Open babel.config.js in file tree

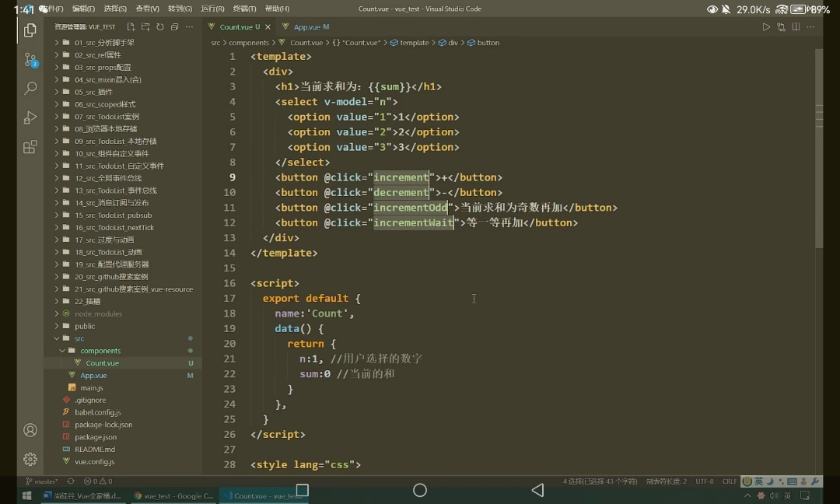[97, 412]
